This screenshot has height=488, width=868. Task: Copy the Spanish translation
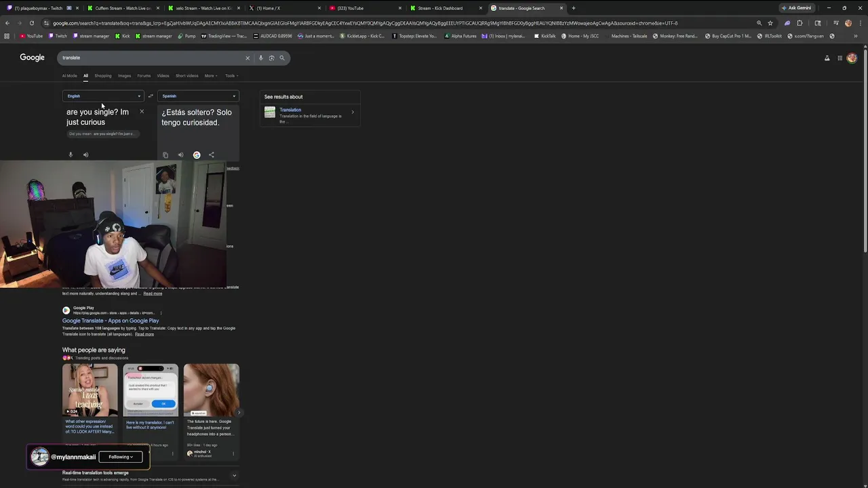point(165,155)
